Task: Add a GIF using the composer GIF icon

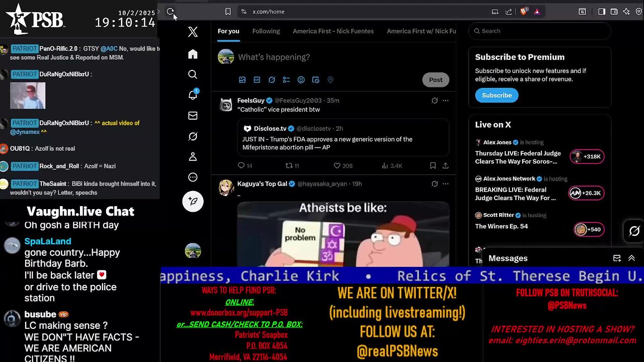Action: [257, 80]
